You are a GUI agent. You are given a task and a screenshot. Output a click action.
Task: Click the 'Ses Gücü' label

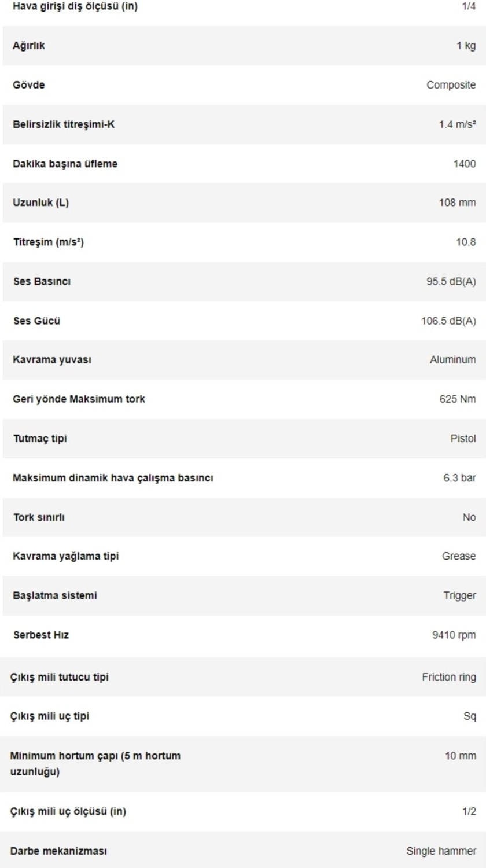pyautogui.click(x=36, y=321)
